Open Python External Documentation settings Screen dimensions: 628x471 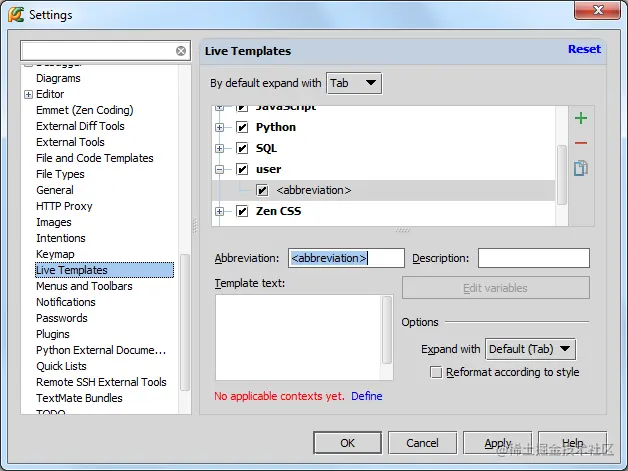[101, 350]
